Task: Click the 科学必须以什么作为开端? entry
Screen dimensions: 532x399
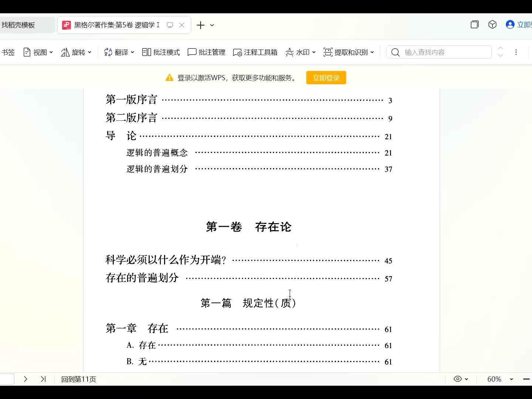Action: (249, 260)
